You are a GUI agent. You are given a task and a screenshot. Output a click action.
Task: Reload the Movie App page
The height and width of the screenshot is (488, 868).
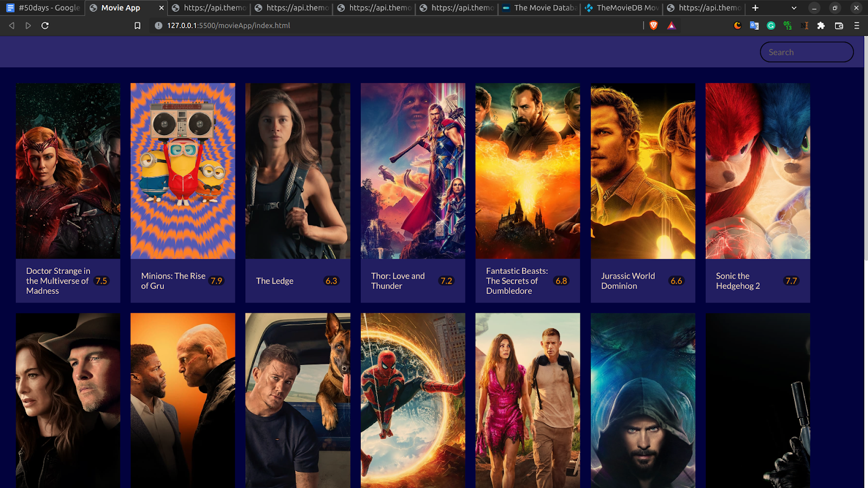tap(45, 25)
